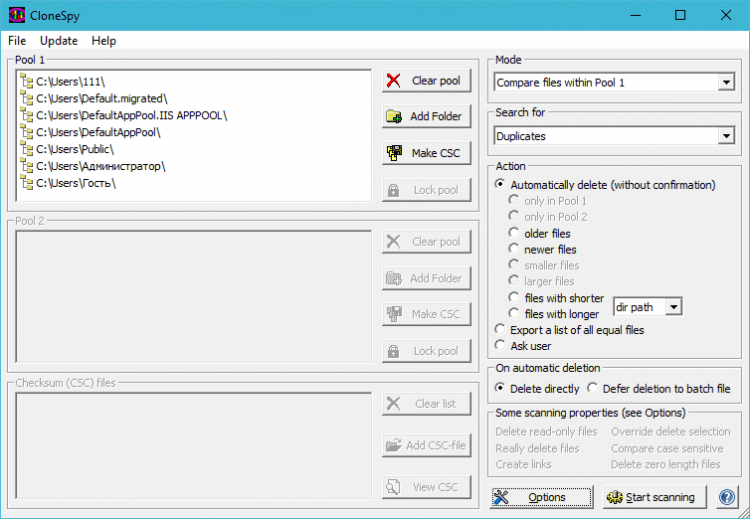This screenshot has width=750, height=519.
Task: Expand the 'dir path' dropdown
Action: (673, 307)
